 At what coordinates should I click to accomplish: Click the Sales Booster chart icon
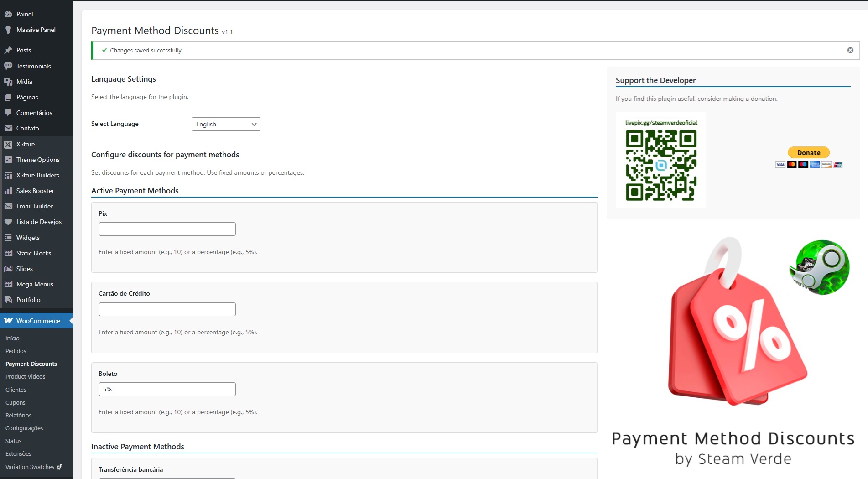click(x=8, y=191)
